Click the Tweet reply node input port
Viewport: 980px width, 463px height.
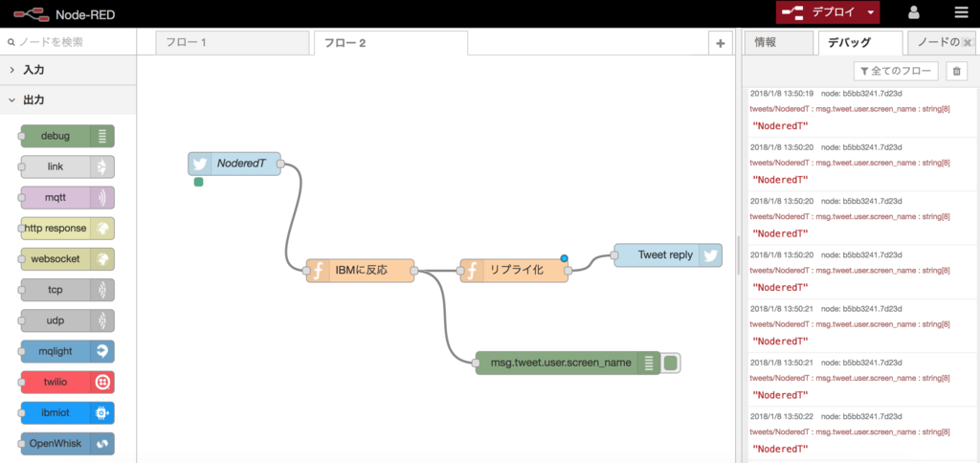613,255
